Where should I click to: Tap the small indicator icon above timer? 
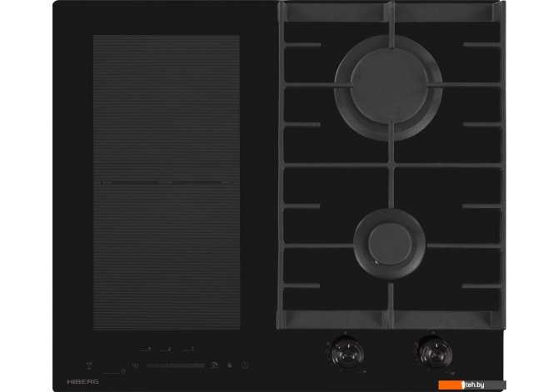click(90, 364)
